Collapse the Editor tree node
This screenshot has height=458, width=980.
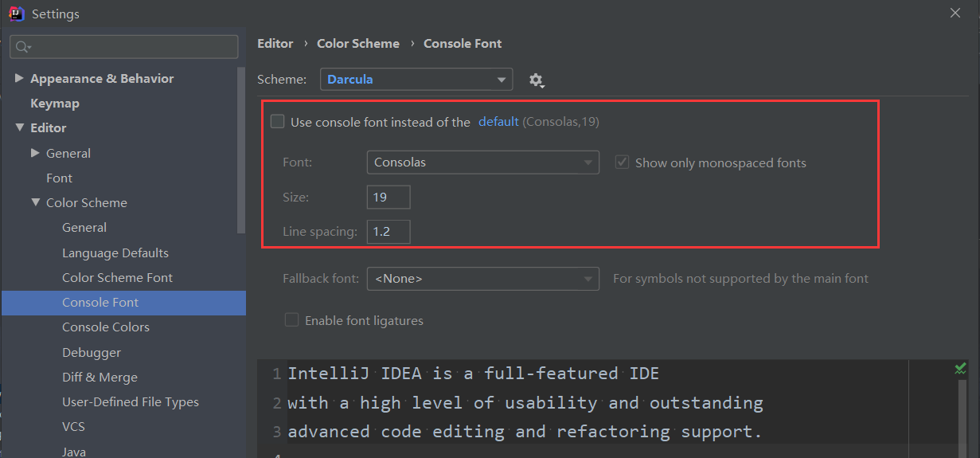click(x=19, y=127)
